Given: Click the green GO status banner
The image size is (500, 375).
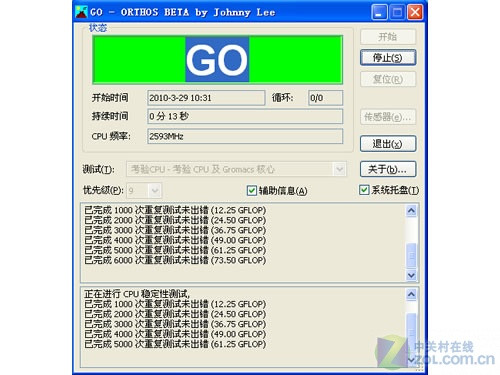Looking at the screenshot, I should [x=217, y=59].
